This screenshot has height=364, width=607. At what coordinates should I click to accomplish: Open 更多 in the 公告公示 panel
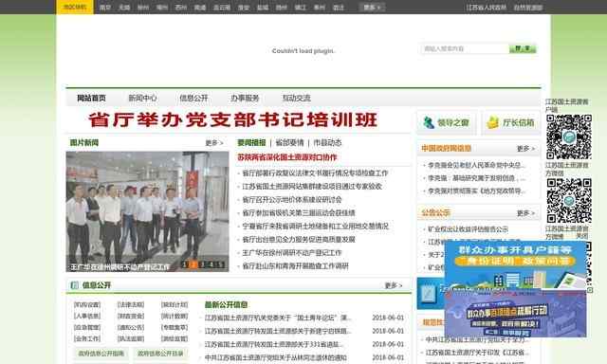coord(525,213)
